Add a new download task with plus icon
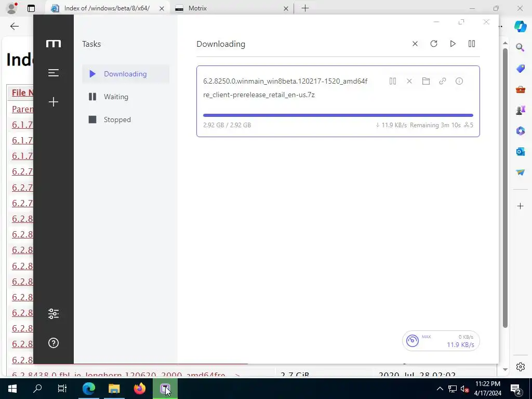Image resolution: width=532 pixels, height=399 pixels. pyautogui.click(x=54, y=102)
